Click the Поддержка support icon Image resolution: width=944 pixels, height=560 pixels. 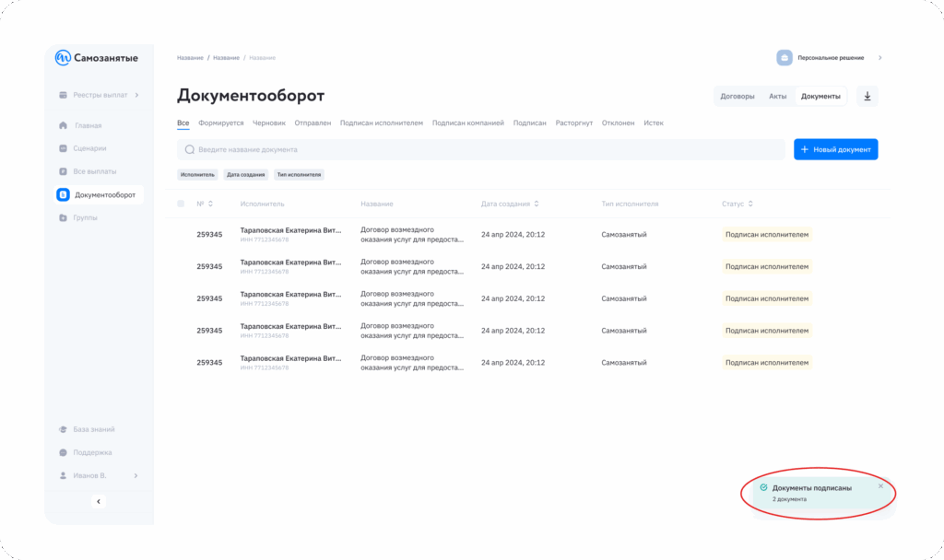pos(63,452)
